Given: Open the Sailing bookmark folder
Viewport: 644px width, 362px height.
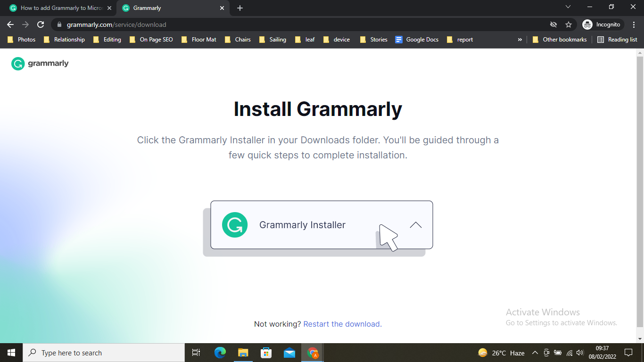Looking at the screenshot, I should [273, 40].
